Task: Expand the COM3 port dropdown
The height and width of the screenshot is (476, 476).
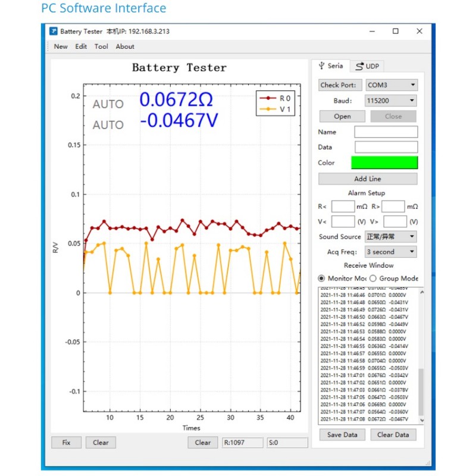Action: (x=392, y=85)
